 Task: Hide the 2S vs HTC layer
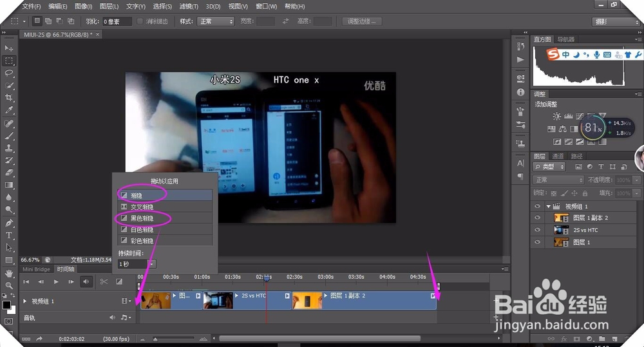click(x=537, y=230)
